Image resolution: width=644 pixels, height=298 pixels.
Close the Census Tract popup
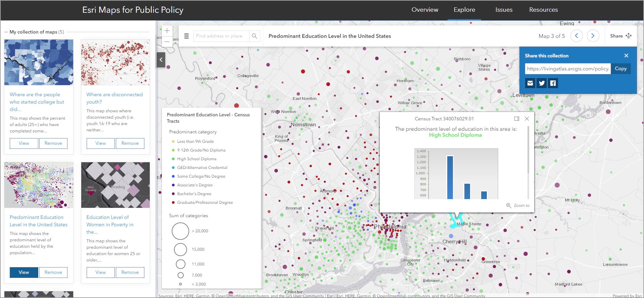coord(527,119)
